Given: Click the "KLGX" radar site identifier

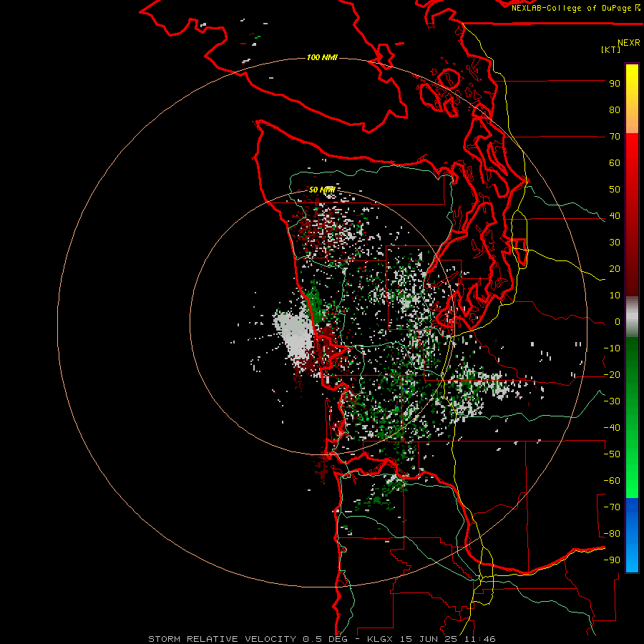Looking at the screenshot, I should coord(381,639).
